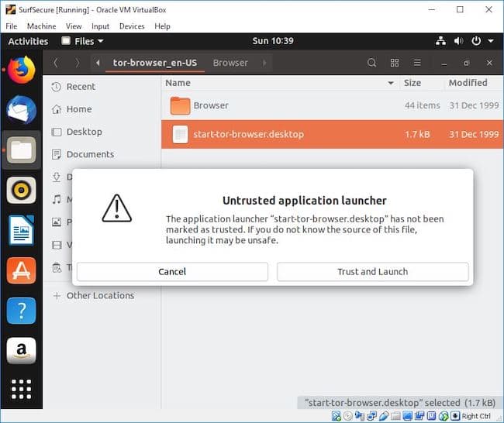Click the Recent clock icon in sidebar
504x423 pixels.
57,87
